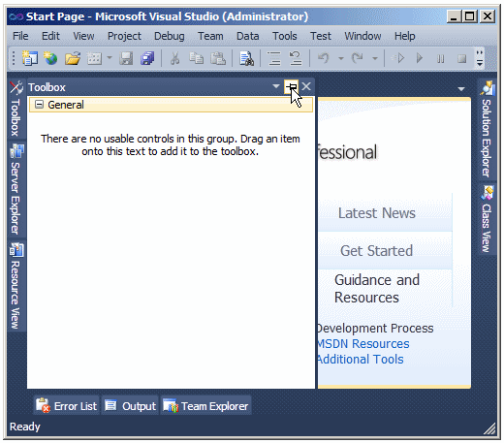The image size is (504, 443).
Task: Switch to the Error List tab
Action: (66, 405)
